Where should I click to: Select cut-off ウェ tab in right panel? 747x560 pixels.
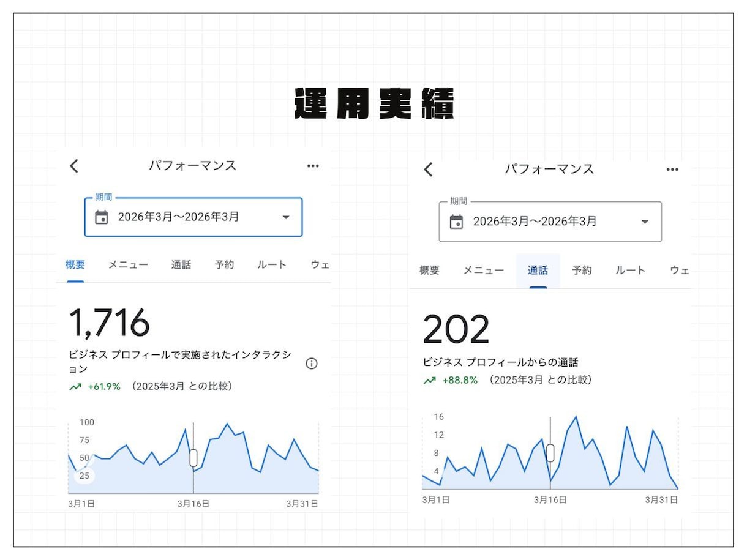[680, 271]
